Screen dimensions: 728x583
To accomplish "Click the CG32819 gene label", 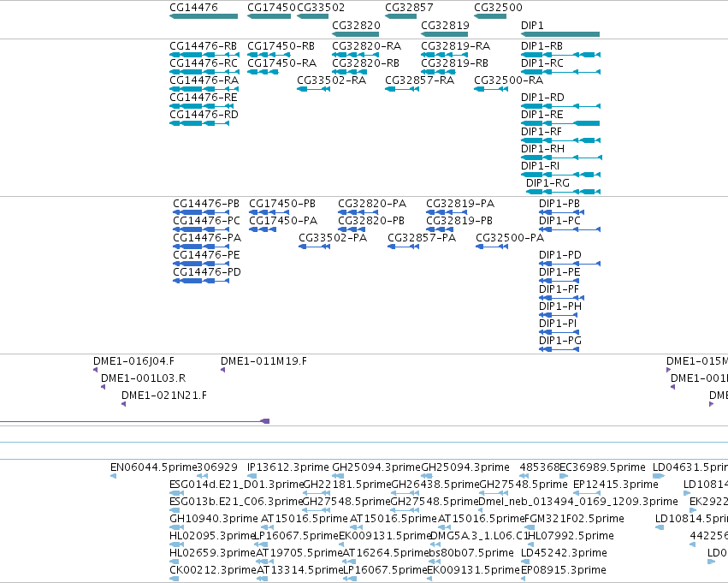I will click(x=445, y=26).
